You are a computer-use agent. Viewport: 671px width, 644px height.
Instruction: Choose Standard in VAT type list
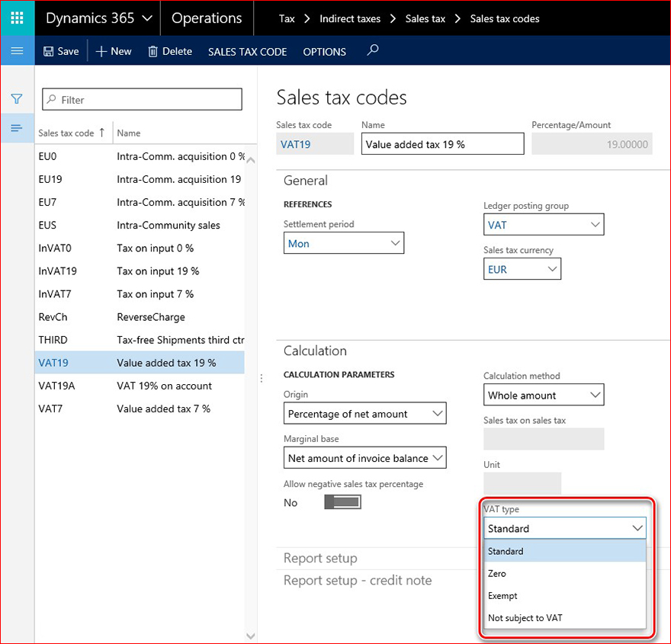point(564,551)
